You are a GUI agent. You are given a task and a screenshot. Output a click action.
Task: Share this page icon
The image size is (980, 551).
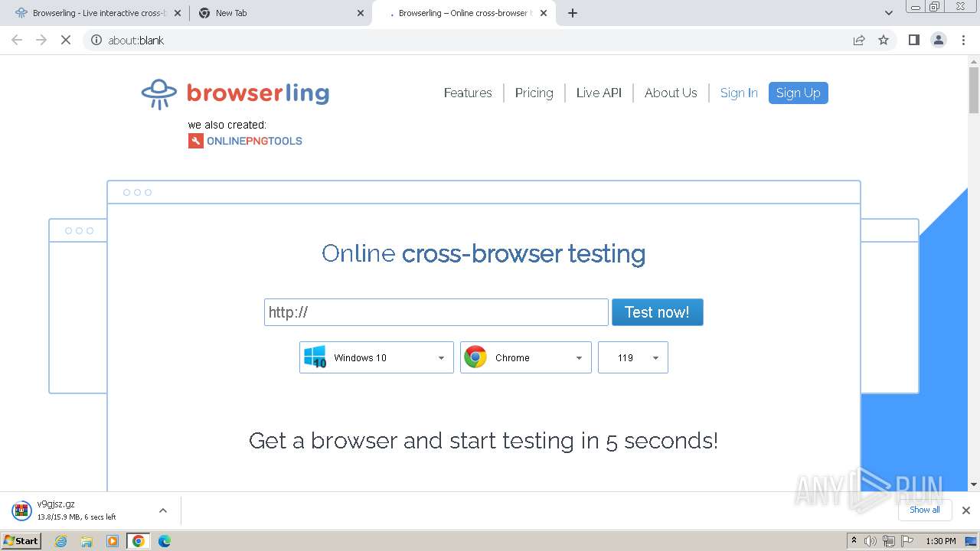click(x=859, y=40)
